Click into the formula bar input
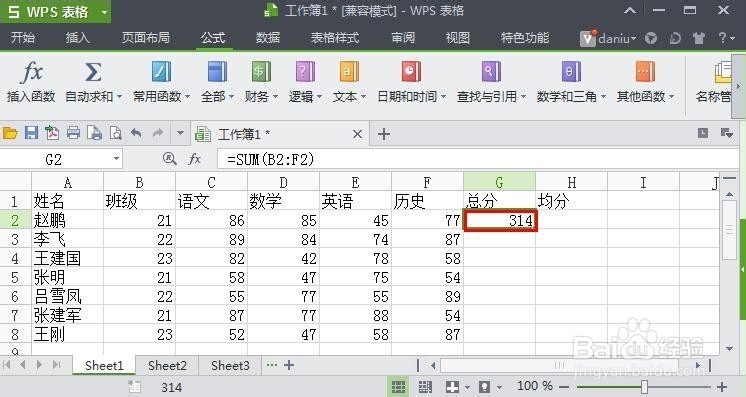Image resolution: width=746 pixels, height=397 pixels. pyautogui.click(x=477, y=159)
